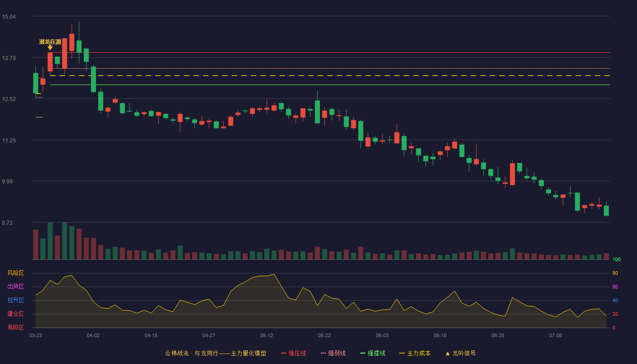Click the 13.78 price axis label

(x=9, y=58)
